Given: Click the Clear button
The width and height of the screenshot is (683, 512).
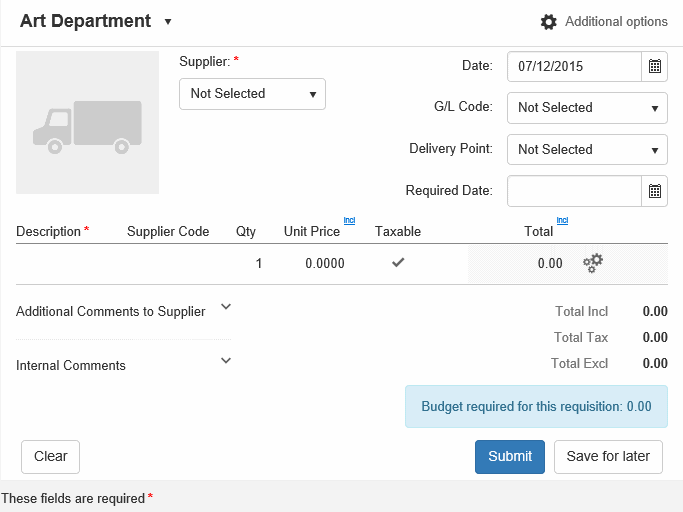Looking at the screenshot, I should (x=51, y=457).
